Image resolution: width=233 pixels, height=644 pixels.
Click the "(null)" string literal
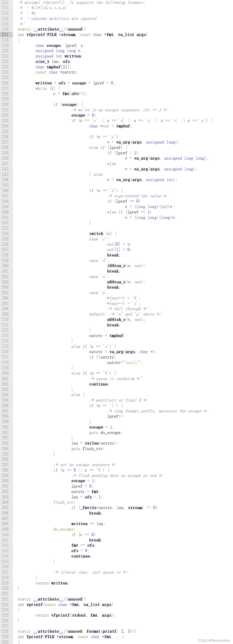133,362
